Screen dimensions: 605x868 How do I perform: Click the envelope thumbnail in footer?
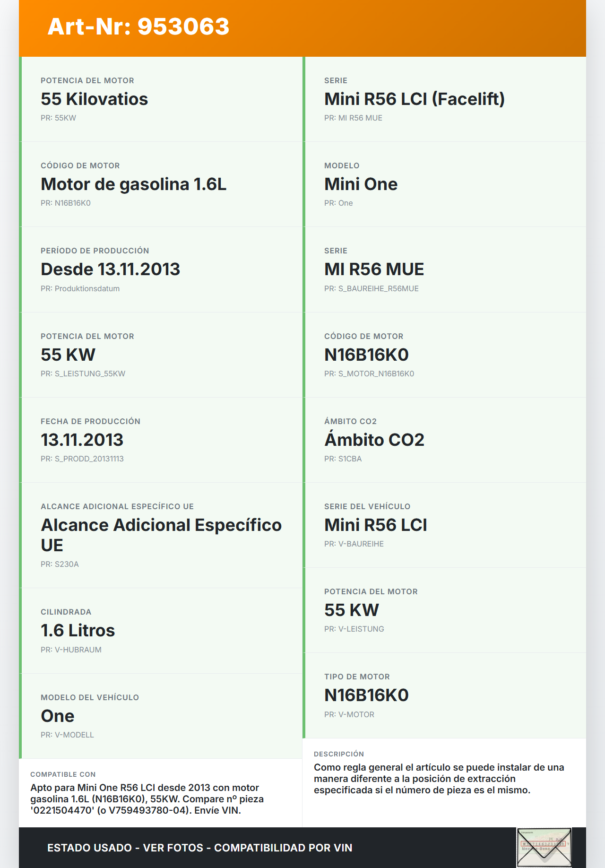(544, 847)
